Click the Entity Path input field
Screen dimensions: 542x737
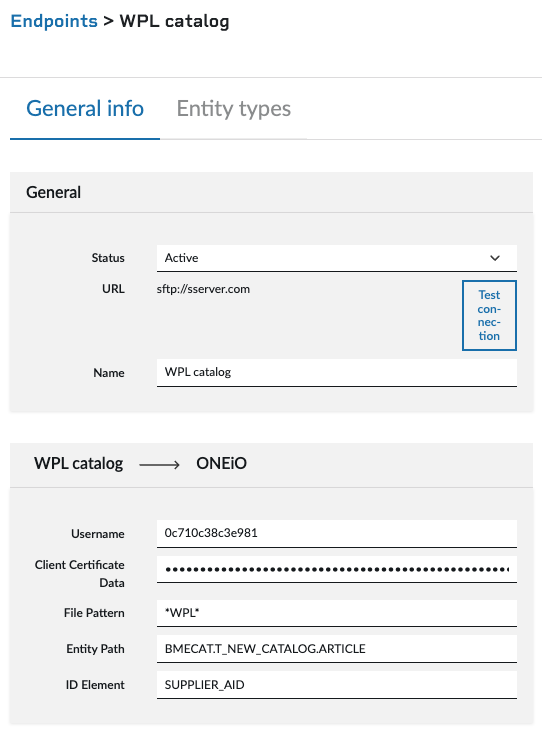pyautogui.click(x=337, y=649)
